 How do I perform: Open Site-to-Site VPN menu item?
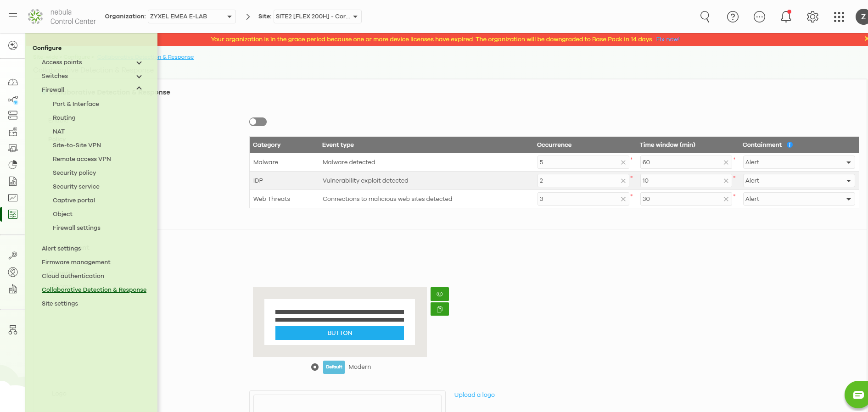[x=77, y=145]
